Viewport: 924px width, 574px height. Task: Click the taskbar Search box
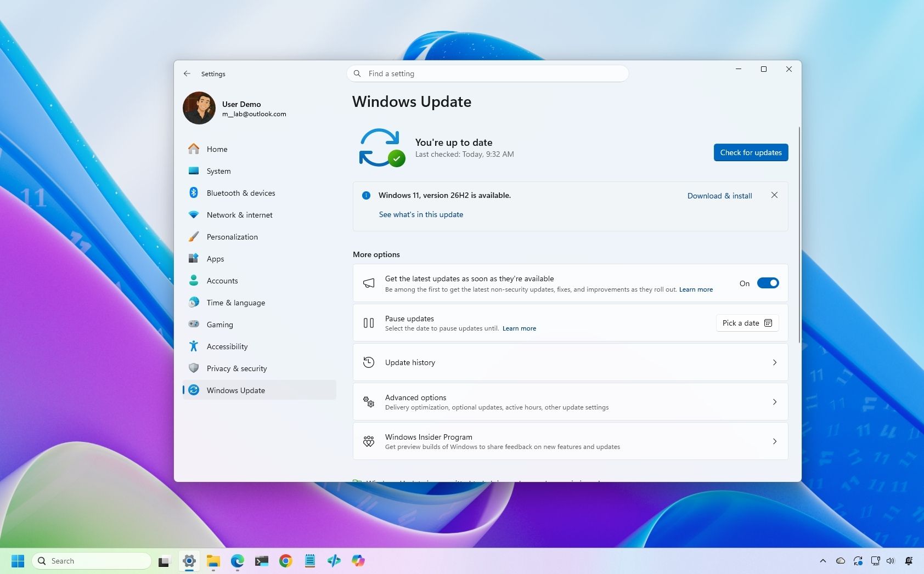coord(92,561)
